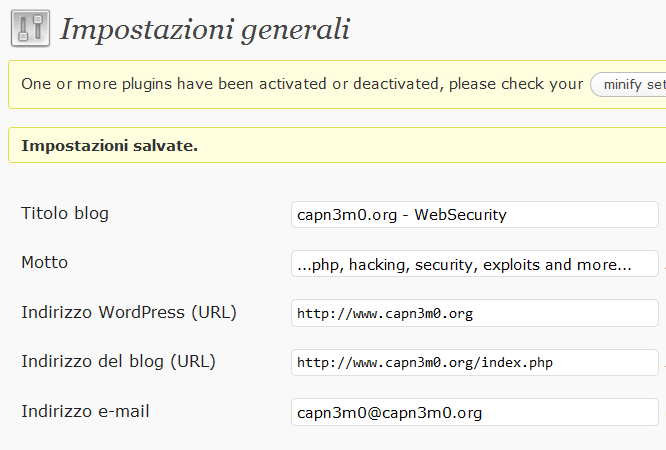Focus the Motto tagline field
Image resolution: width=666 pixels, height=450 pixels.
[474, 264]
